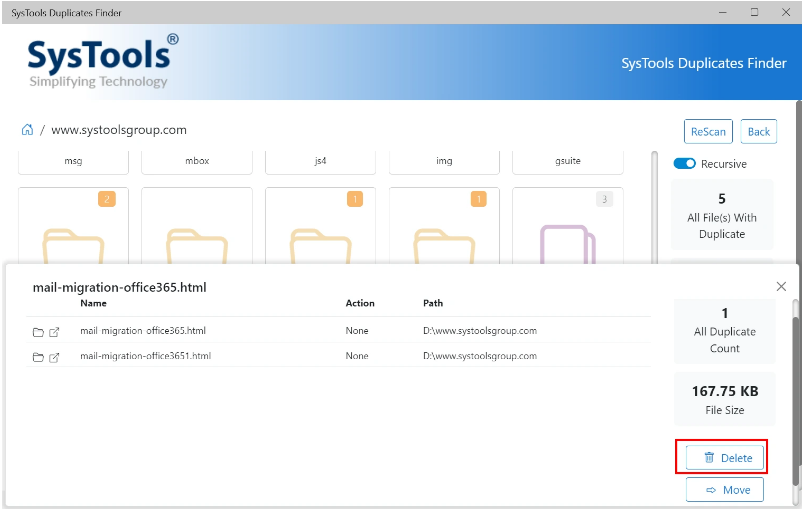Viewport: 803px width, 511px height.
Task: Click the Name column header
Action: pos(93,303)
